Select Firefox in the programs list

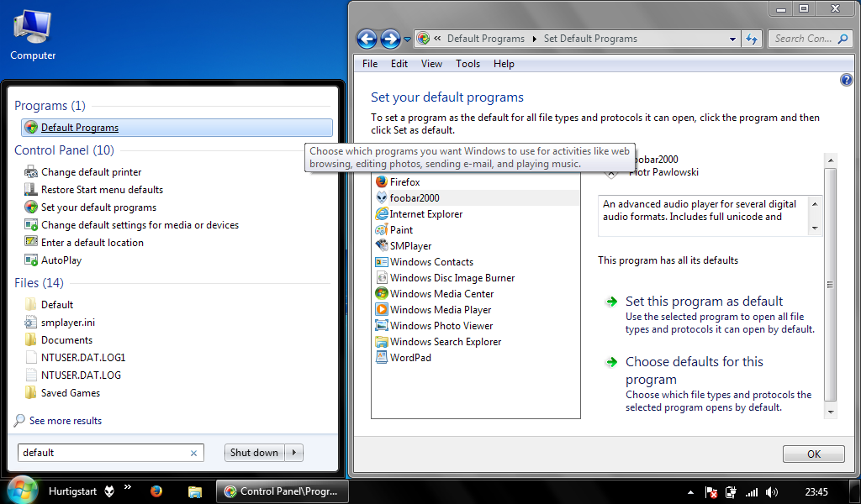[x=398, y=182]
